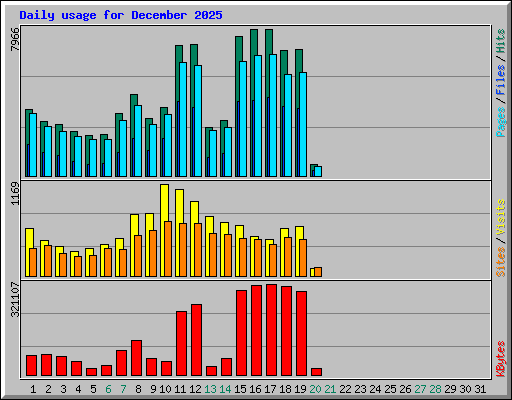Screen dimensions: 512x400
Task: Click the day 5 red KBytes bar
Action: [x=91, y=372]
